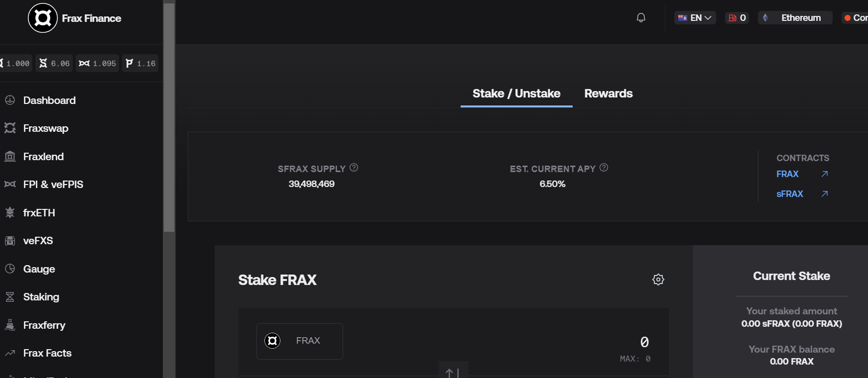Image resolution: width=868 pixels, height=378 pixels.
Task: Click the MAX amount button
Action: coord(635,358)
